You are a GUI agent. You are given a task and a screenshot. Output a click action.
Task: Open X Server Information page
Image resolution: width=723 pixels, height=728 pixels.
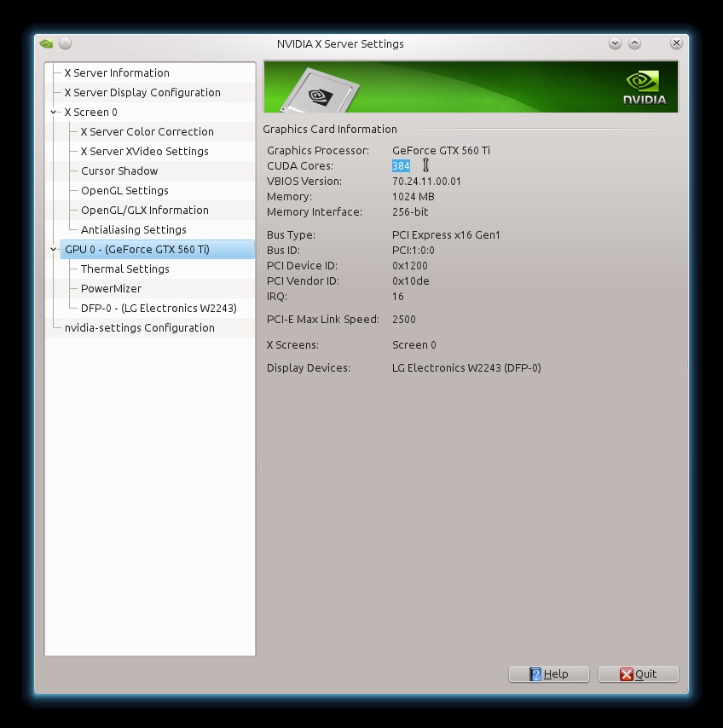[117, 73]
